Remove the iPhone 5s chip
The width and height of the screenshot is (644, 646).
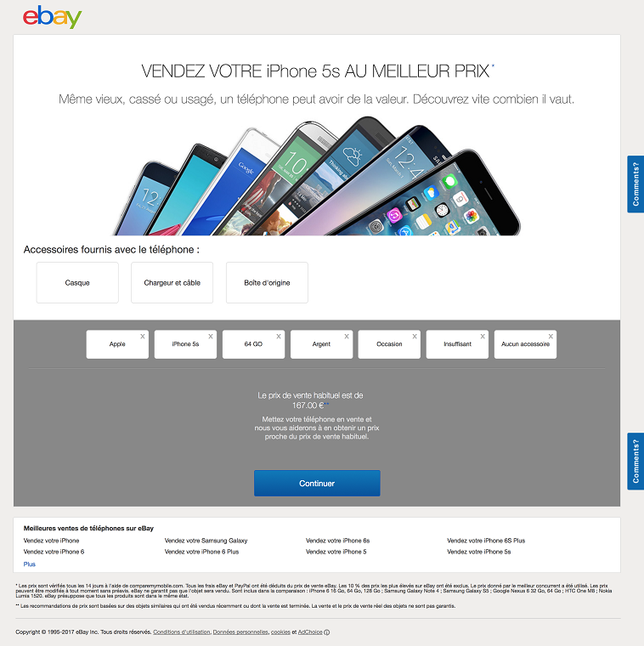211,337
